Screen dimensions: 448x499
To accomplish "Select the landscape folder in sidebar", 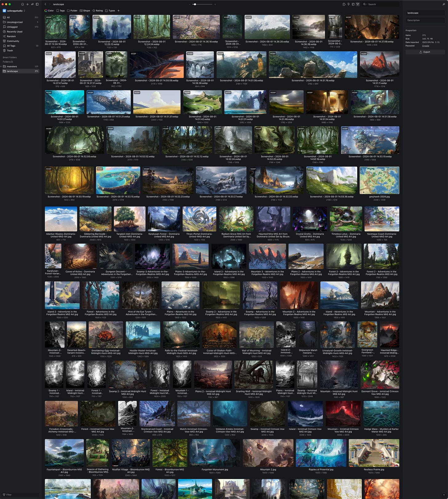I will pyautogui.click(x=21, y=71).
